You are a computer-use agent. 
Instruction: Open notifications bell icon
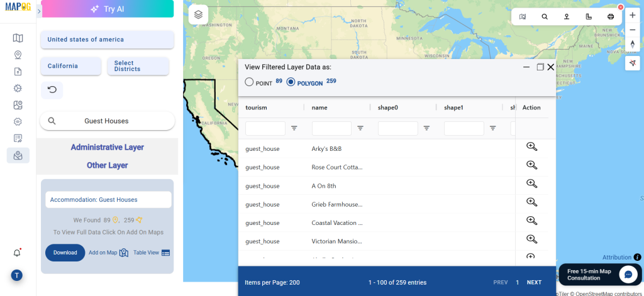[17, 253]
